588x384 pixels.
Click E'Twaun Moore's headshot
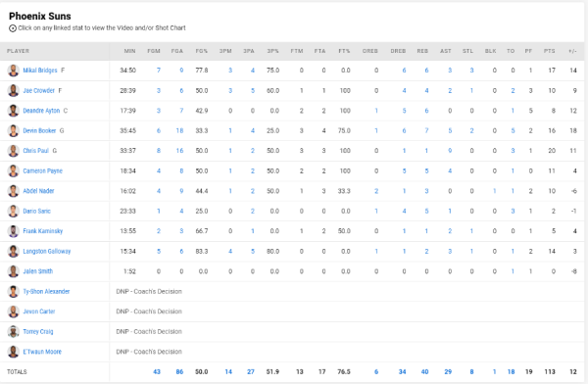click(x=13, y=352)
